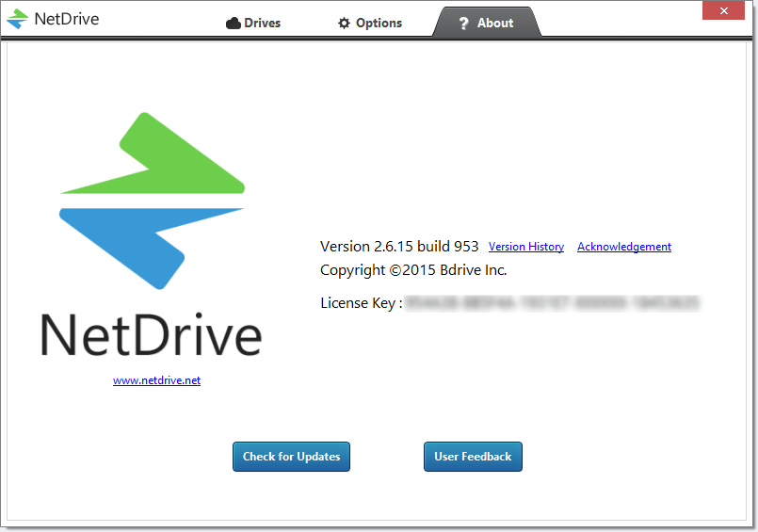Click the NetDrive logo icon in the title bar
Image resolution: width=758 pixels, height=532 pixels.
[17, 19]
